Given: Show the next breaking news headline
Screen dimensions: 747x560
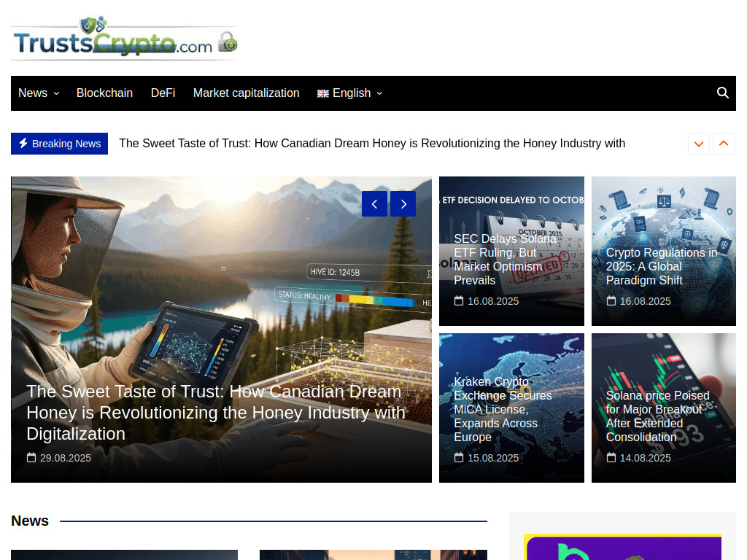Looking at the screenshot, I should [698, 144].
